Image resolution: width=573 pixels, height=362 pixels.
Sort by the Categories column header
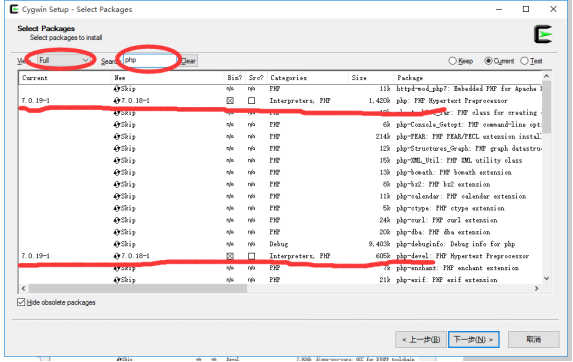pos(308,78)
